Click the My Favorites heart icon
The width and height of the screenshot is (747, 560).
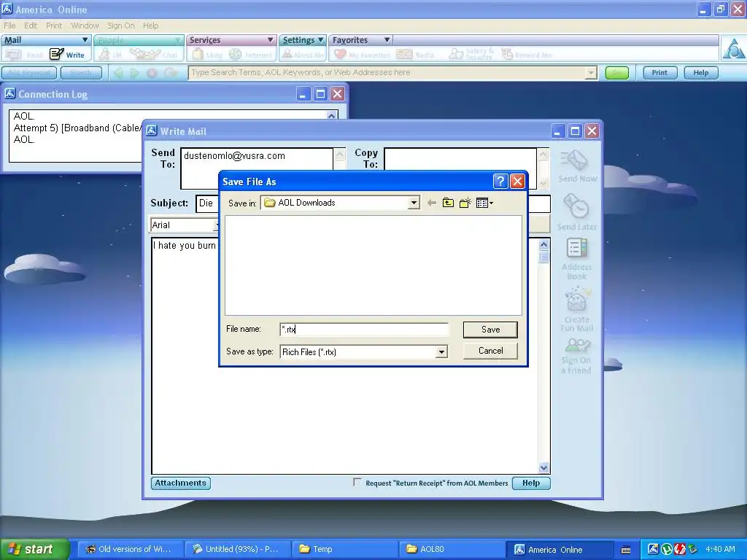coord(340,54)
